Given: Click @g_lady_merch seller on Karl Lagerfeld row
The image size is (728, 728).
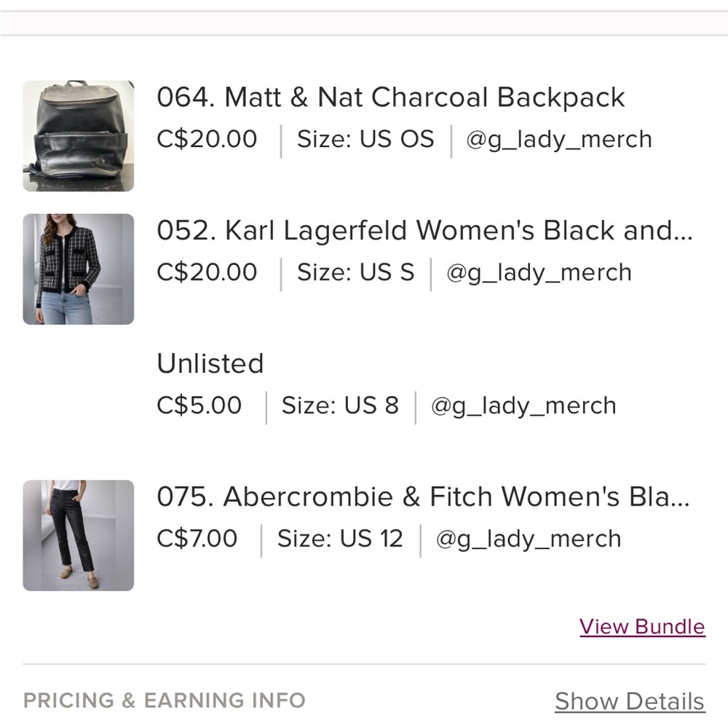Looking at the screenshot, I should (x=539, y=272).
